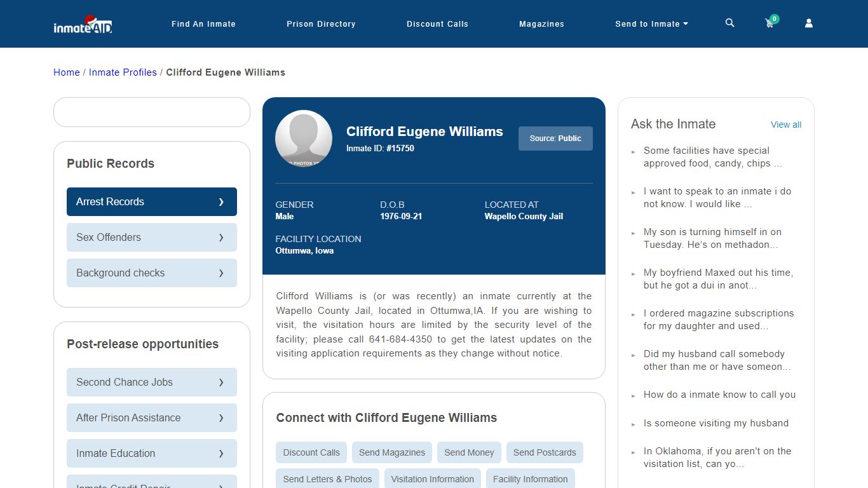This screenshot has width=868, height=488.
Task: Click View all in Ask the Inmate
Action: (786, 125)
